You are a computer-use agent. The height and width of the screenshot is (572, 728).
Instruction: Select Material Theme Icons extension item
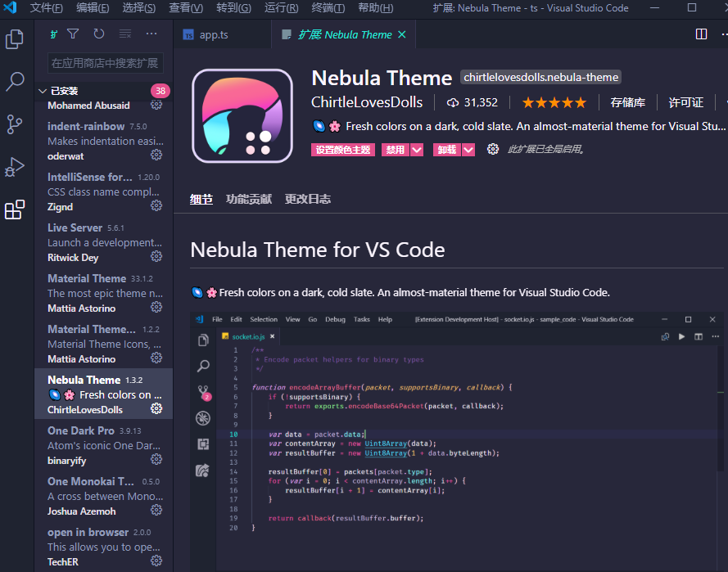click(103, 344)
